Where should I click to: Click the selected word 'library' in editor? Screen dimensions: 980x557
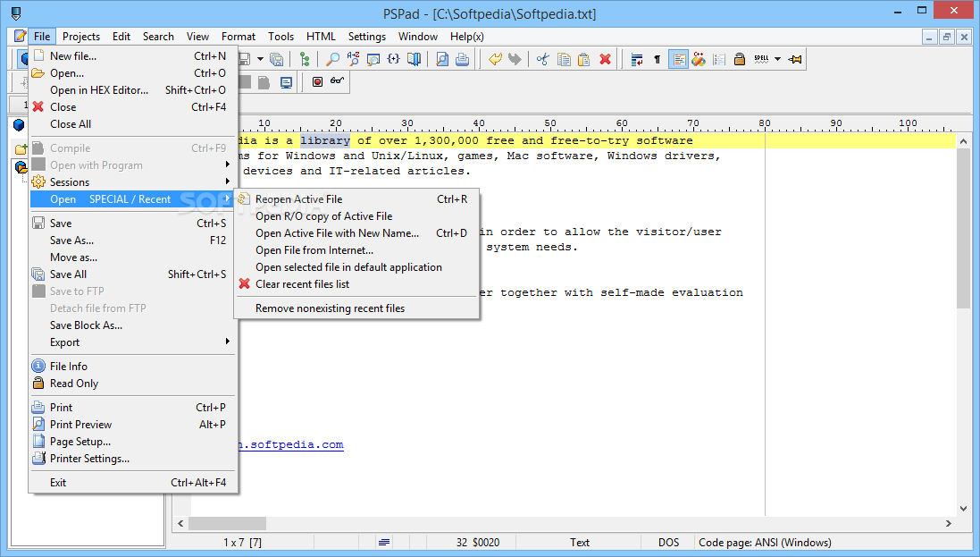(x=325, y=141)
